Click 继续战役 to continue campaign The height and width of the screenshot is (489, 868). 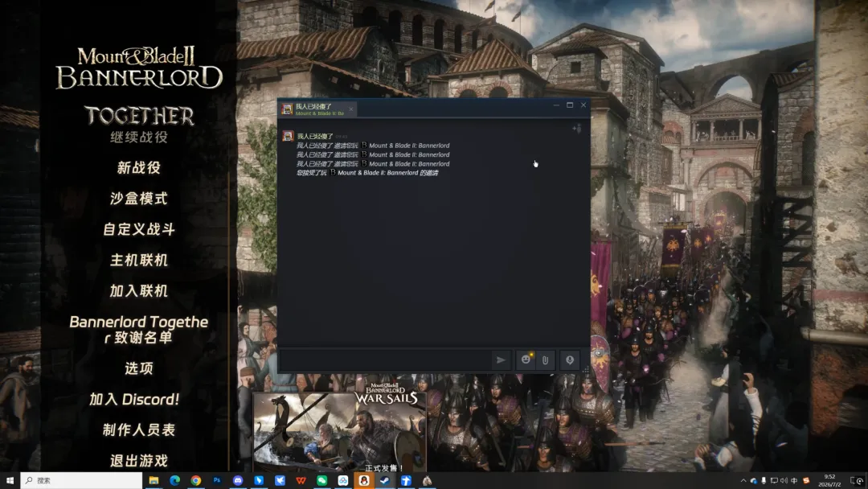coord(139,137)
